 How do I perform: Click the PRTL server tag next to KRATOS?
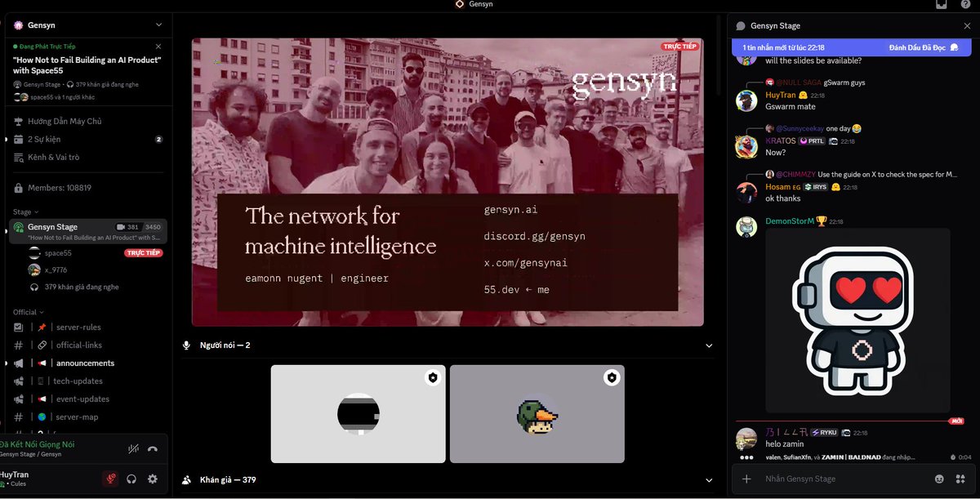[812, 141]
